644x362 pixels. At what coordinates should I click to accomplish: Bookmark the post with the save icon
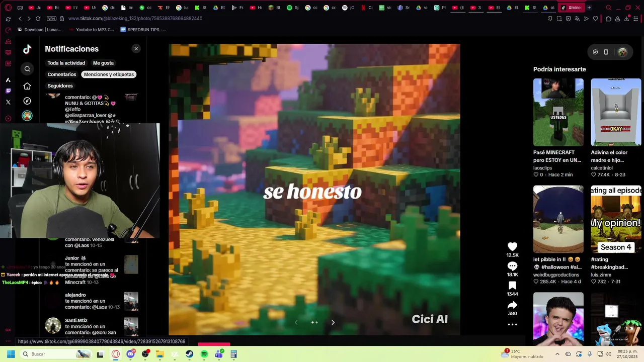click(x=512, y=286)
